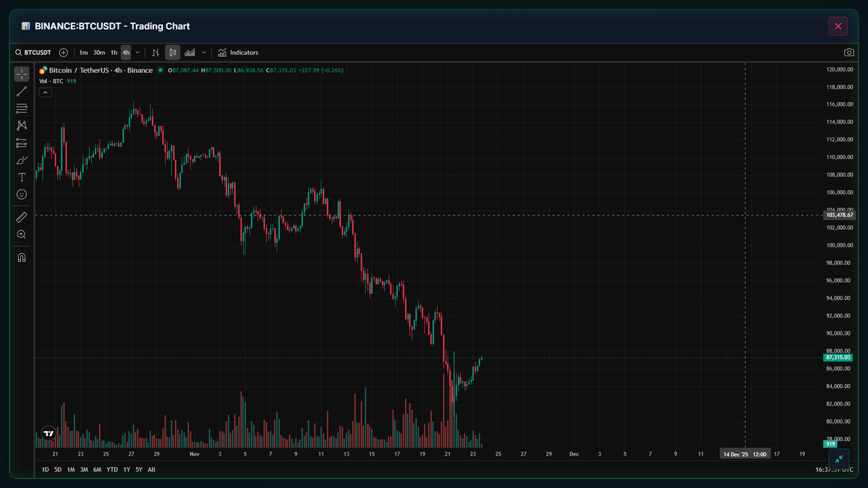Open the Indicators panel
The height and width of the screenshot is (488, 868).
(x=238, y=52)
